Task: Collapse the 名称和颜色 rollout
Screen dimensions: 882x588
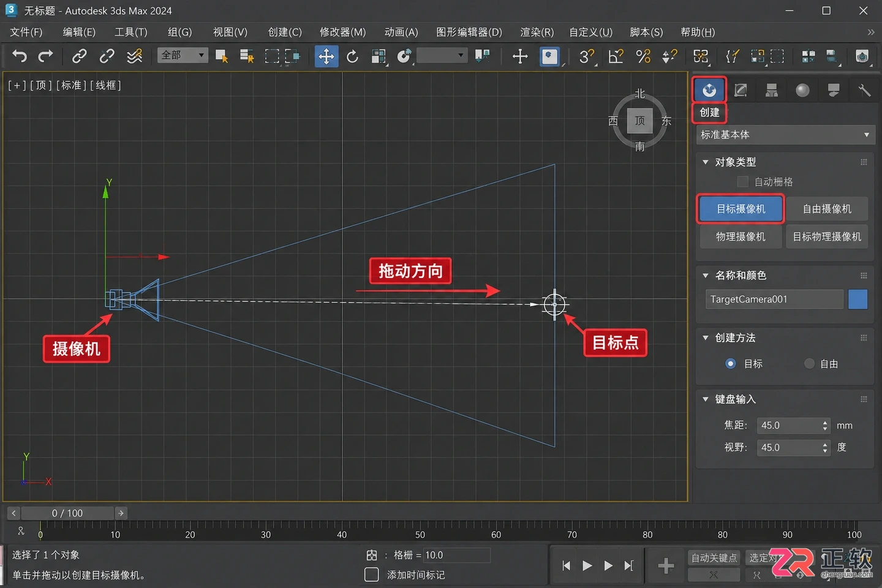Action: (706, 276)
